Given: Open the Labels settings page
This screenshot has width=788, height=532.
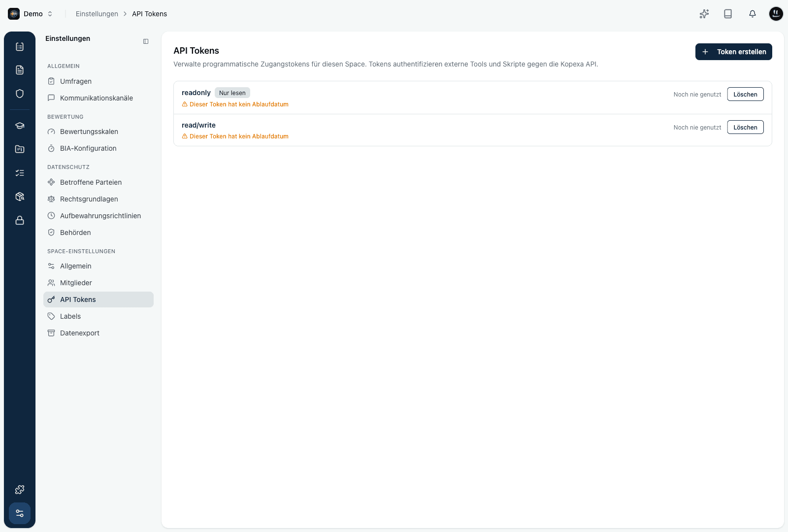Looking at the screenshot, I should (98, 316).
